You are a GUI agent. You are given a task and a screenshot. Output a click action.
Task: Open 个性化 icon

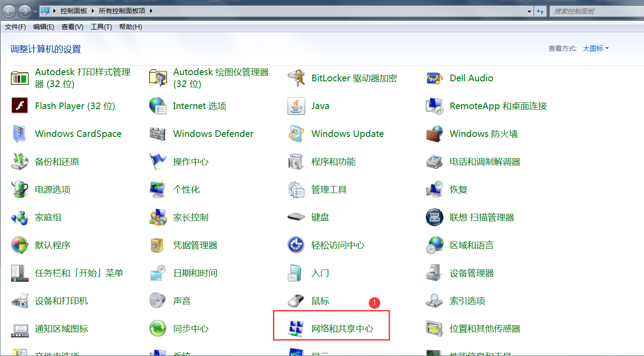click(x=158, y=189)
